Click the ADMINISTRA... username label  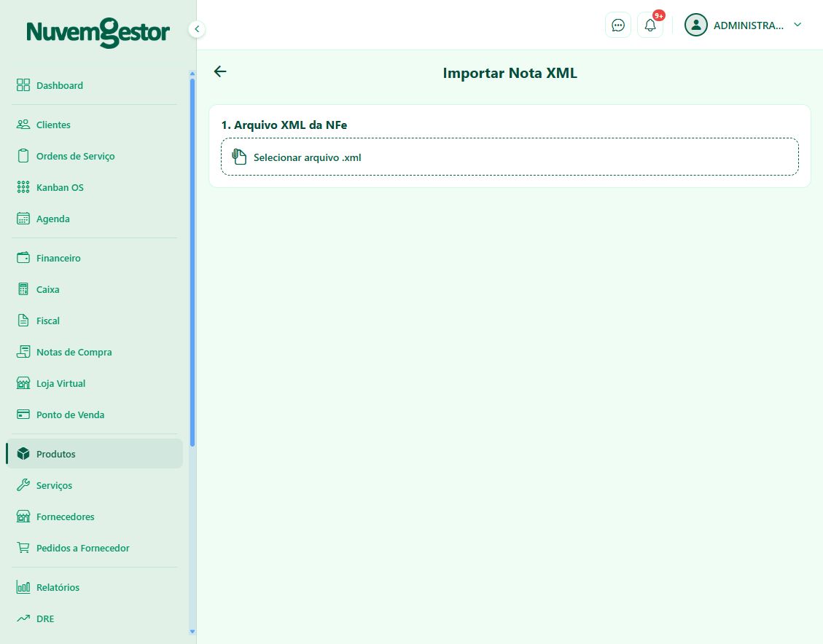[749, 25]
